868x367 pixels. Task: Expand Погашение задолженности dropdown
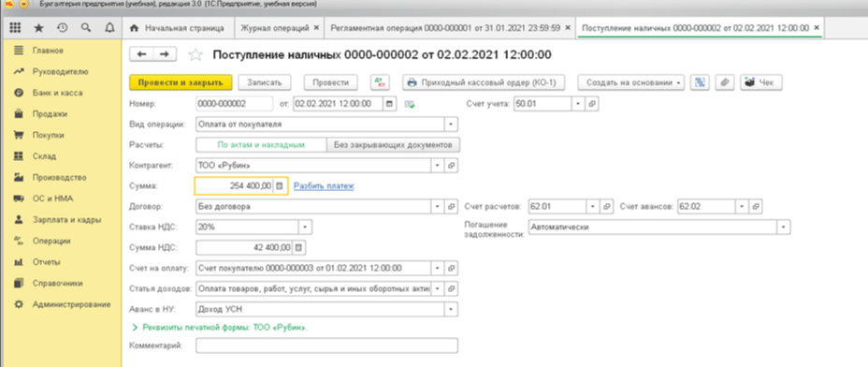tap(784, 228)
